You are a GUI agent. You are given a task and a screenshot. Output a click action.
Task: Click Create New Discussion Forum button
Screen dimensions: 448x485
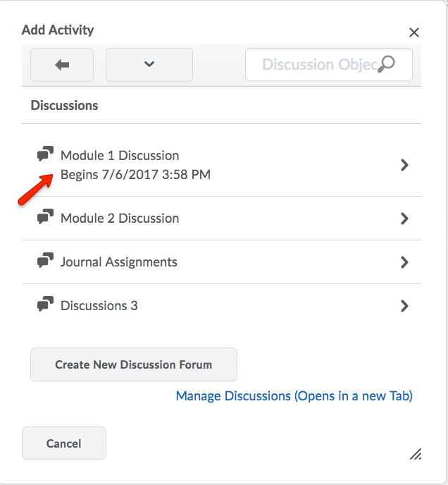[134, 364]
